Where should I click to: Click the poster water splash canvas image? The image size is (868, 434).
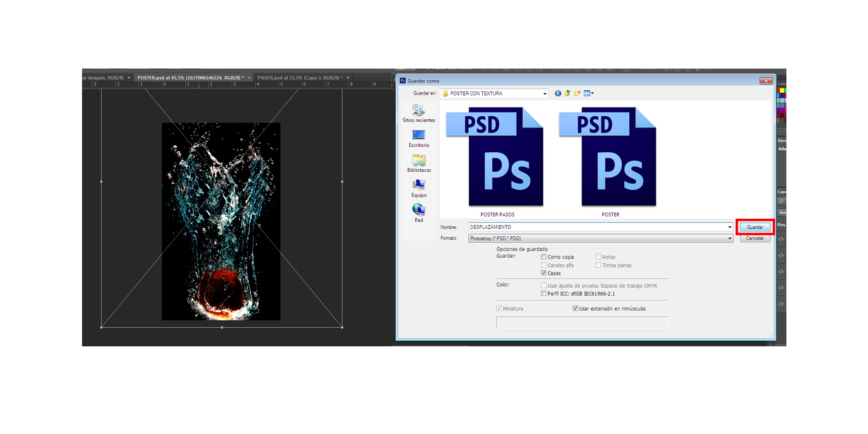(x=221, y=221)
